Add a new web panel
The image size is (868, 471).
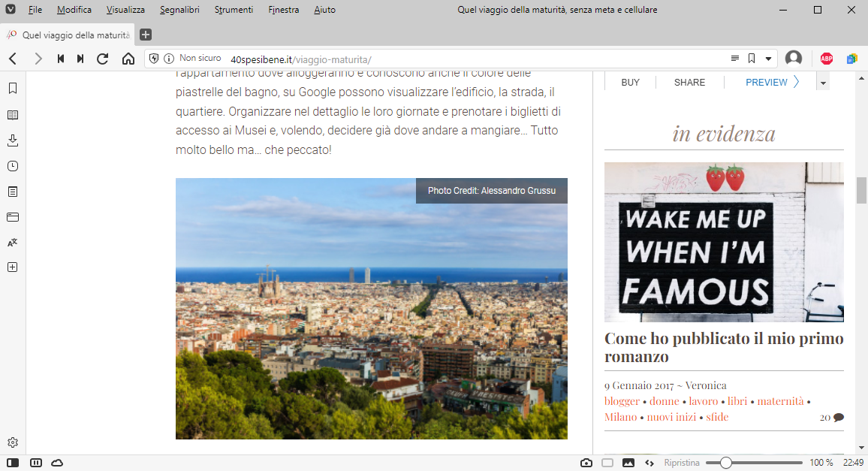tap(13, 267)
